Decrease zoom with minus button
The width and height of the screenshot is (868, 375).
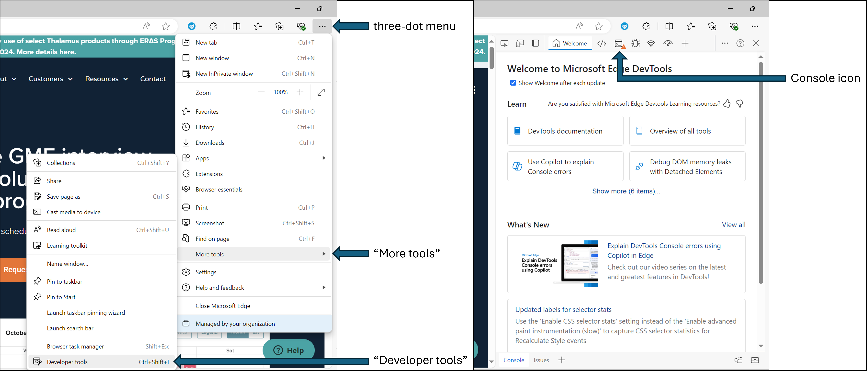pos(261,92)
